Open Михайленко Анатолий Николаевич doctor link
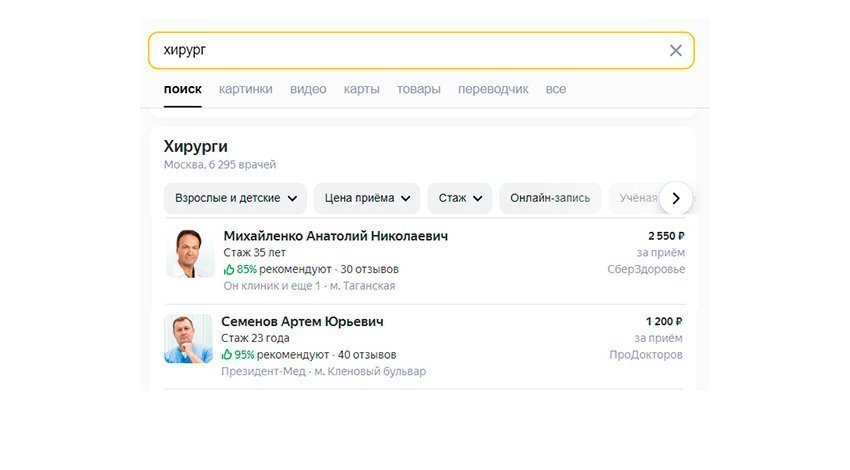Viewport: 850px width, 470px height. [335, 236]
